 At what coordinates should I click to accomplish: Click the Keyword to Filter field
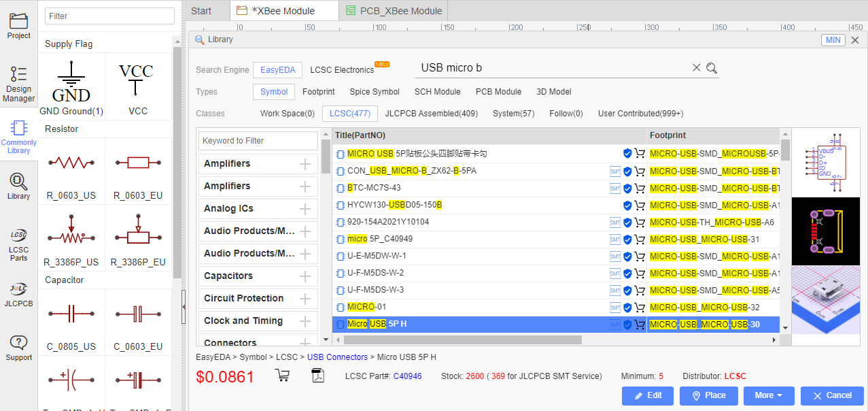[258, 141]
